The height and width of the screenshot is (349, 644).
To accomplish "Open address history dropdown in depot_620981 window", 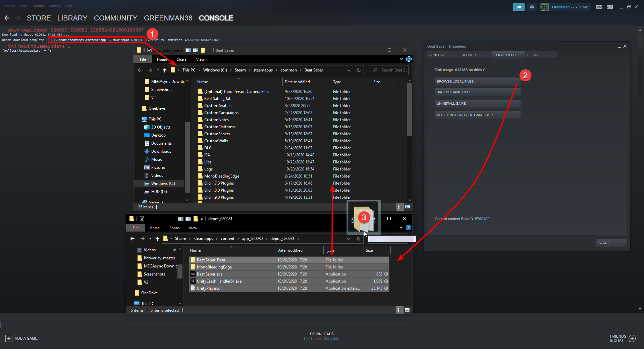I will click(x=348, y=239).
